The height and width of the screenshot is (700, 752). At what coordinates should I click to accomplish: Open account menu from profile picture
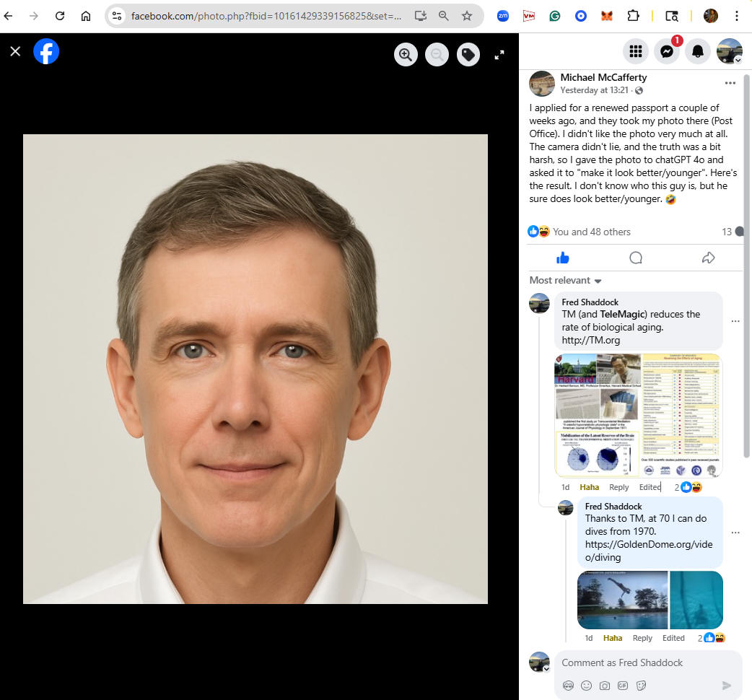point(729,51)
